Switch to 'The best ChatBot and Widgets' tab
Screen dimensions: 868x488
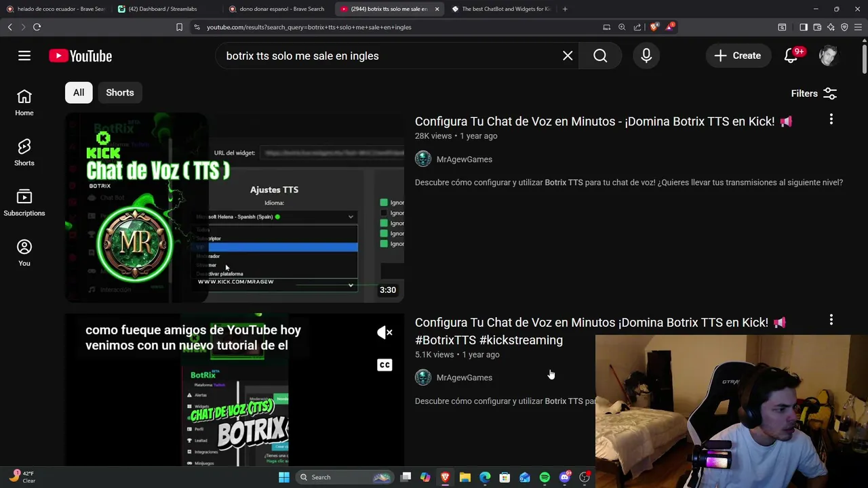tap(502, 9)
